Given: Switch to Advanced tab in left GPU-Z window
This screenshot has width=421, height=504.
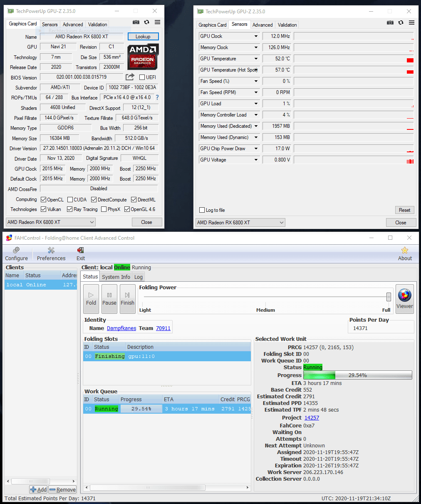Looking at the screenshot, I should coord(73,25).
